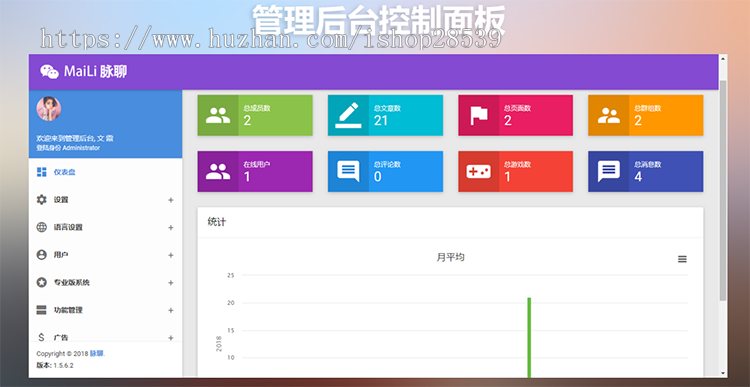
Task: Expand the 语言设置 menu plus sign
Action: (171, 228)
